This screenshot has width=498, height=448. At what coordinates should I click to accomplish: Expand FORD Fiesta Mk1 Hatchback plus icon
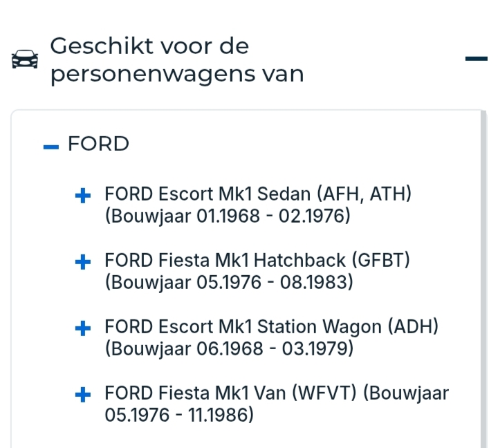pos(83,262)
